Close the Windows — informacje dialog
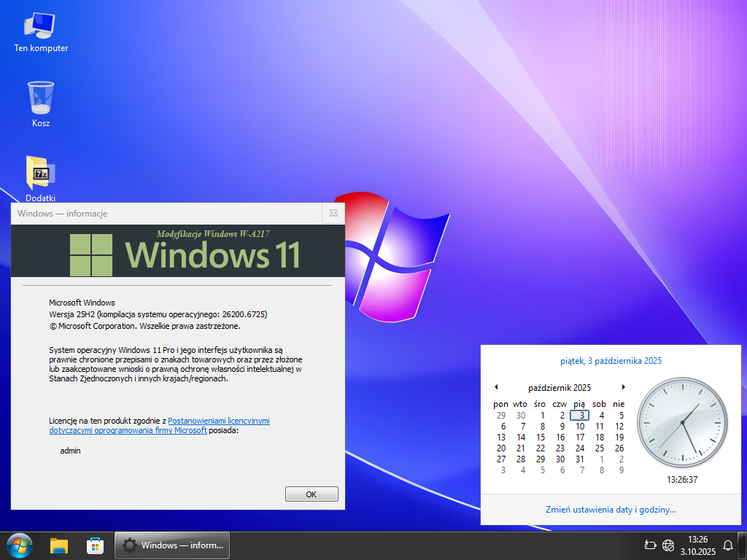Image resolution: width=747 pixels, height=560 pixels. [333, 213]
